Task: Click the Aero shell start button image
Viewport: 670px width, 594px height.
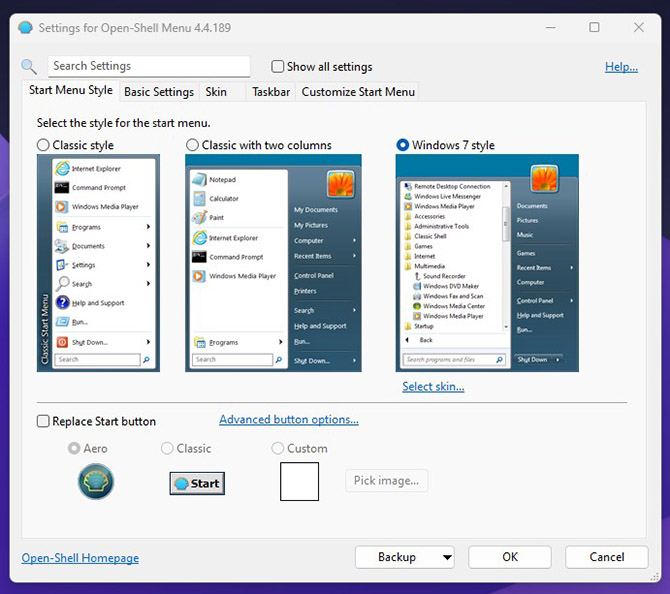Action: pos(96,482)
